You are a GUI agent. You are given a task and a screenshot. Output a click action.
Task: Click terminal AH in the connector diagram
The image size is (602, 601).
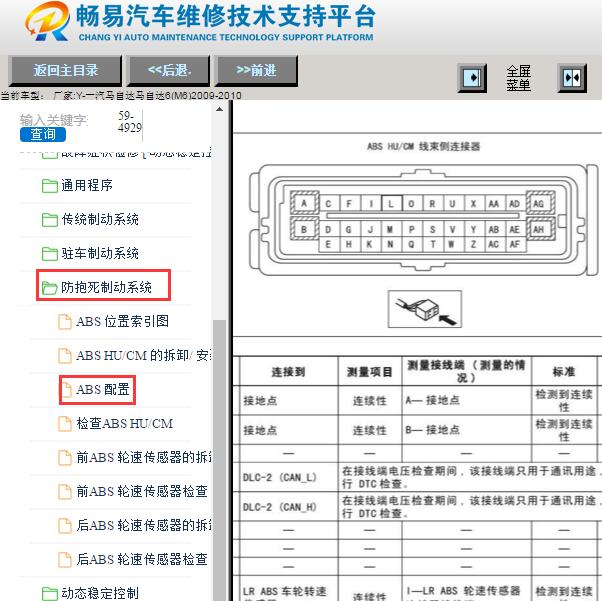[540, 229]
